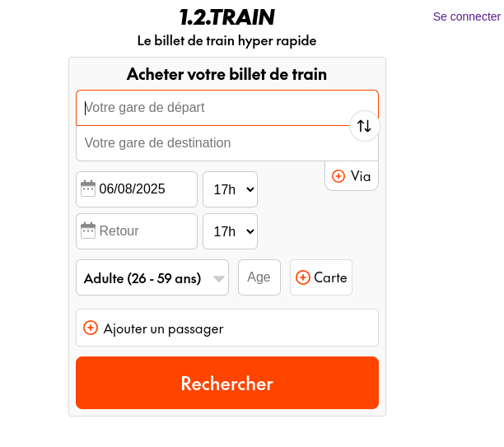The height and width of the screenshot is (447, 504).
Task: Click the Retour date field
Action: tap(144, 231)
